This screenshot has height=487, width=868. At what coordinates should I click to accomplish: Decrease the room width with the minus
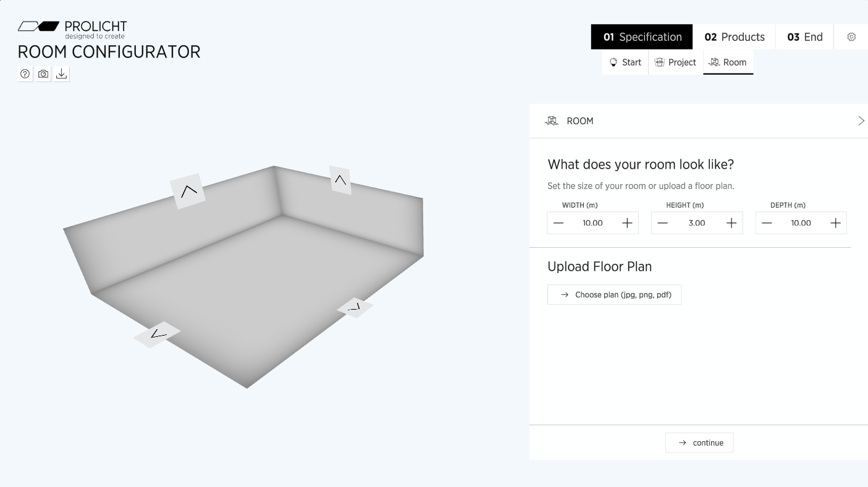(x=558, y=223)
